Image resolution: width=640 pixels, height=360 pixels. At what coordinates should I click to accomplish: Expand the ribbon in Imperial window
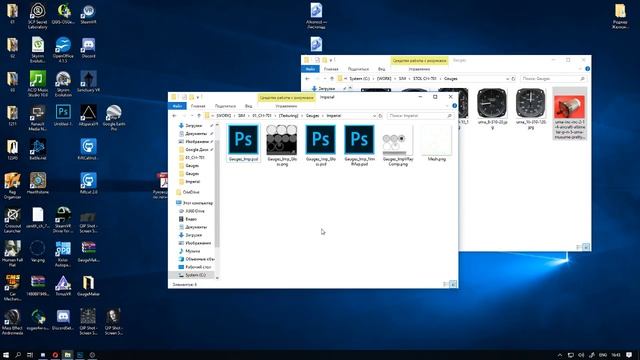coord(448,106)
